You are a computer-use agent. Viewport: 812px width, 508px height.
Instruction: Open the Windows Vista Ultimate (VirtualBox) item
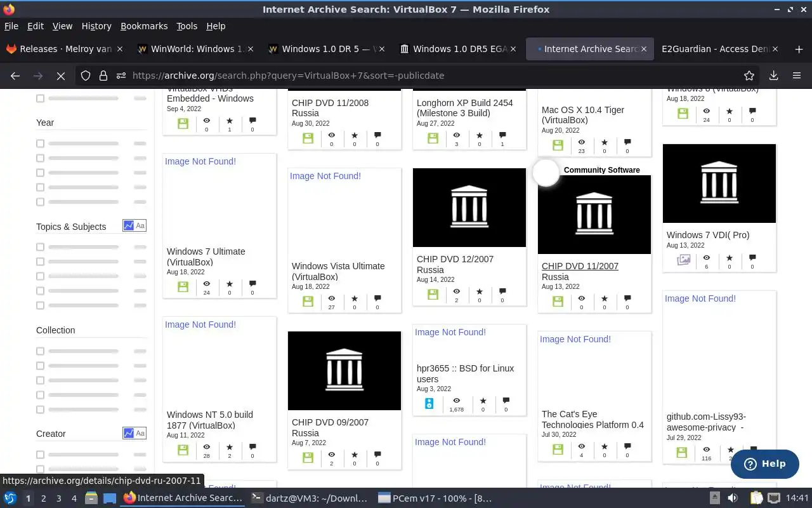click(338, 271)
